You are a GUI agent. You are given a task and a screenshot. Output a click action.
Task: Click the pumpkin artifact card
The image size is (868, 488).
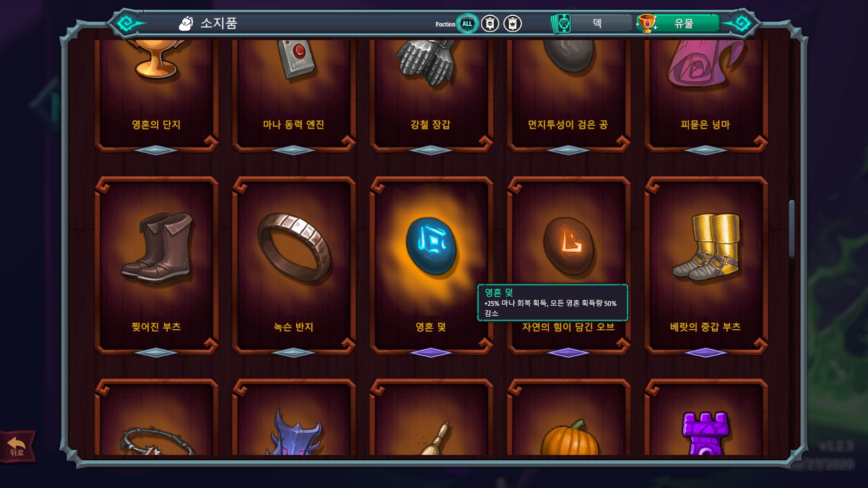(x=569, y=418)
